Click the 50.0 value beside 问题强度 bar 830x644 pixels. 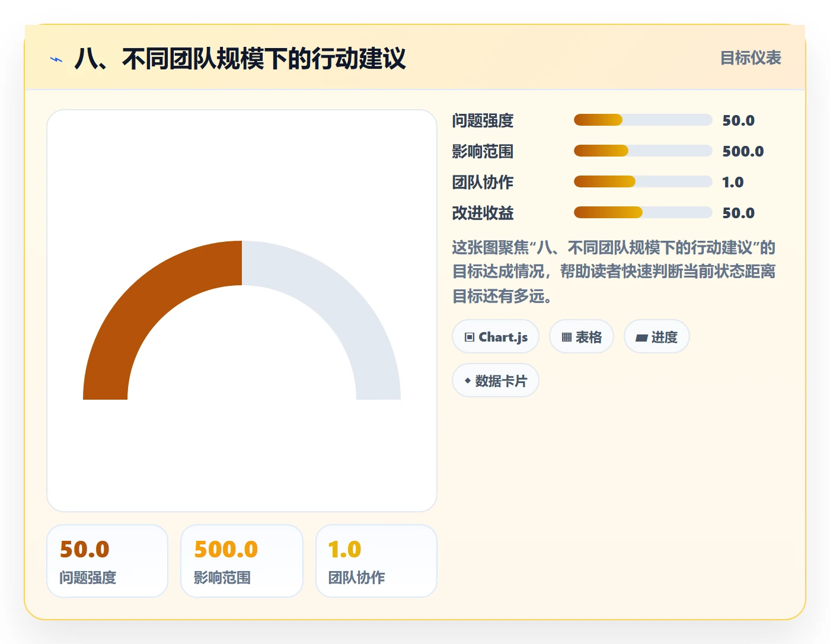tap(738, 120)
